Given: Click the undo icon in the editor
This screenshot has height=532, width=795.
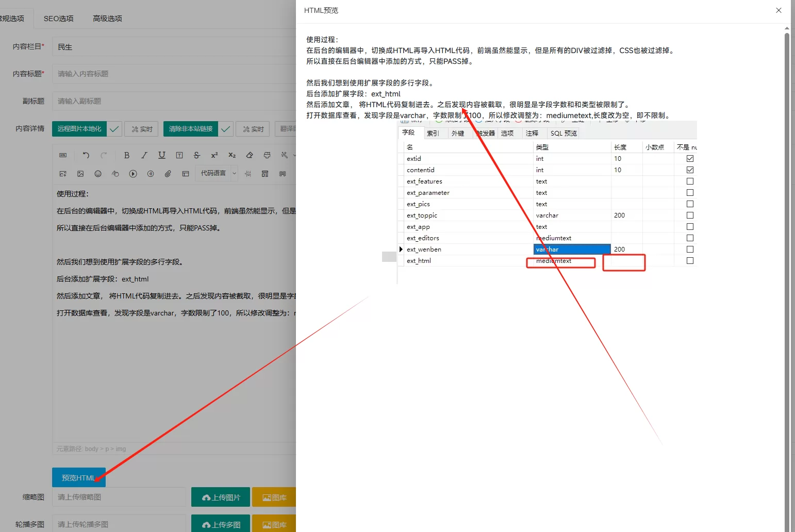Looking at the screenshot, I should point(86,155).
